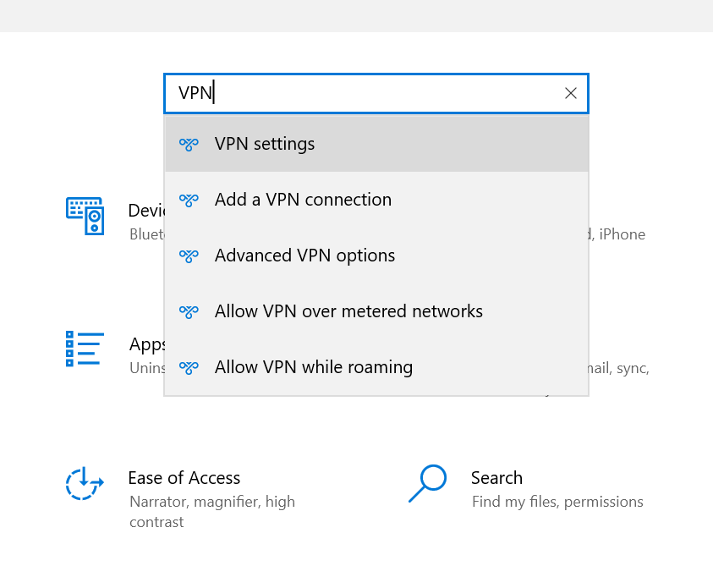Viewport: 713px width, 588px height.
Task: Click the icon next to Advanced VPN options
Action: click(189, 256)
